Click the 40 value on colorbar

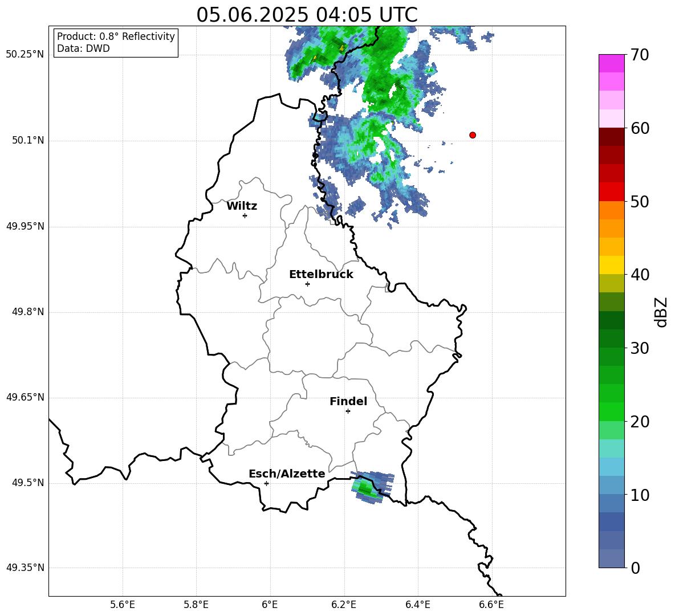click(640, 275)
